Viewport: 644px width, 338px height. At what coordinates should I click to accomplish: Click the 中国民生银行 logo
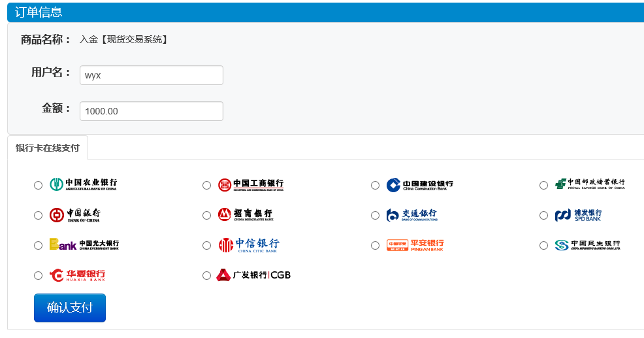pyautogui.click(x=587, y=245)
